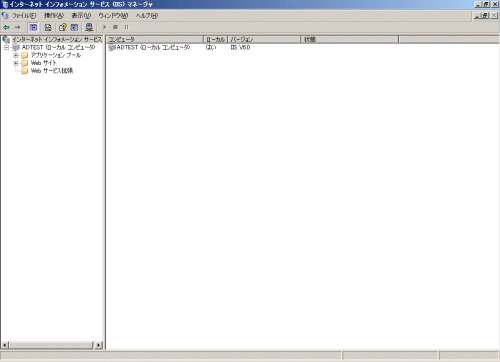Click the Pause service icon

tap(126, 27)
